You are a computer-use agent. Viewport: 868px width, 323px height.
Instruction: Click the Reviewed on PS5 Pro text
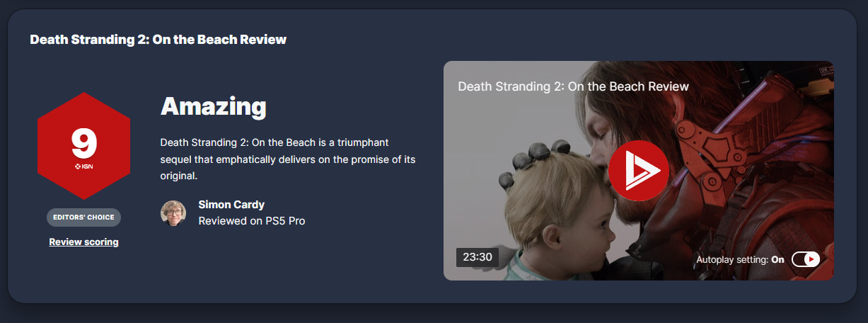click(252, 221)
